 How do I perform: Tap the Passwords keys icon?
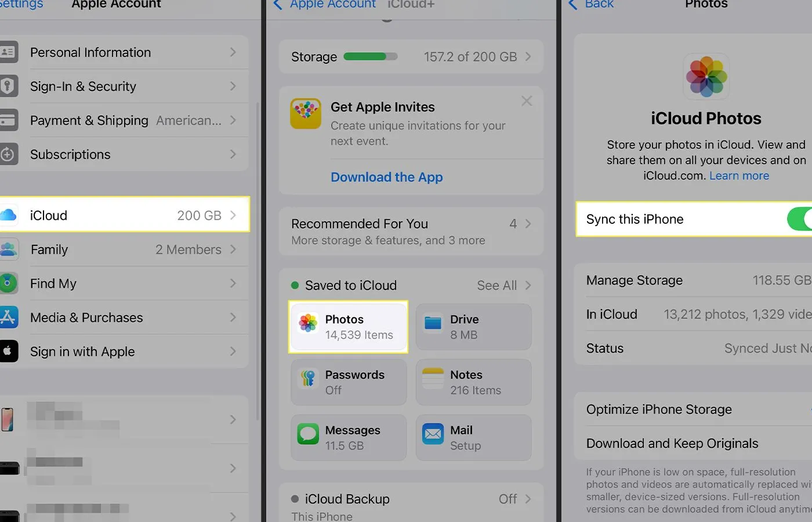coord(308,378)
